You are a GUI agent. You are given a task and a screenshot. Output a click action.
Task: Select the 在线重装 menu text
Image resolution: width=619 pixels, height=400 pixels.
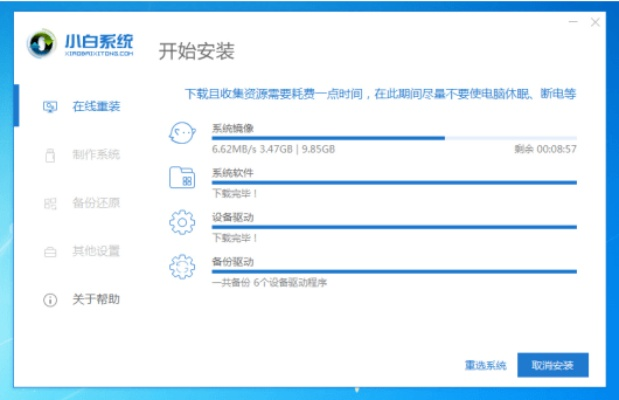point(96,106)
